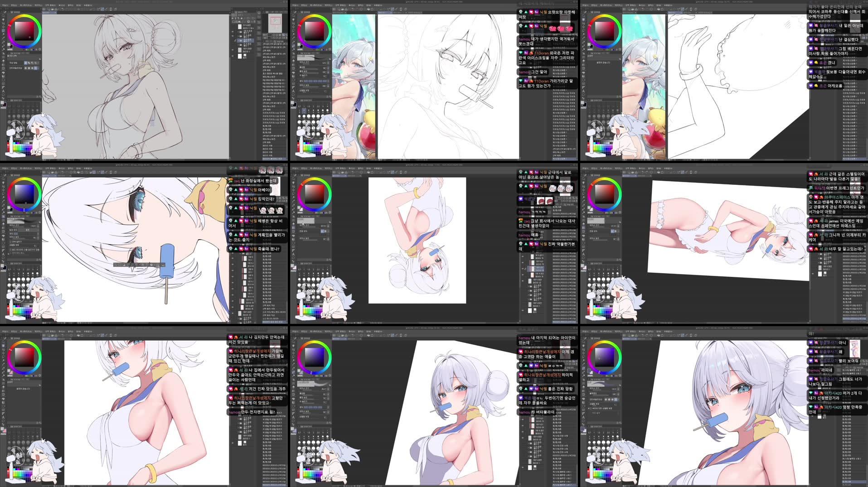Select the Zoom magnifier tool

(x=3, y=15)
